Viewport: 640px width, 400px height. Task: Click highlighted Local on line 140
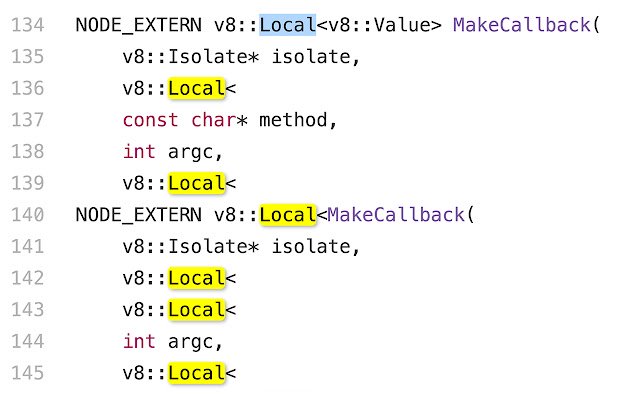click(x=288, y=215)
